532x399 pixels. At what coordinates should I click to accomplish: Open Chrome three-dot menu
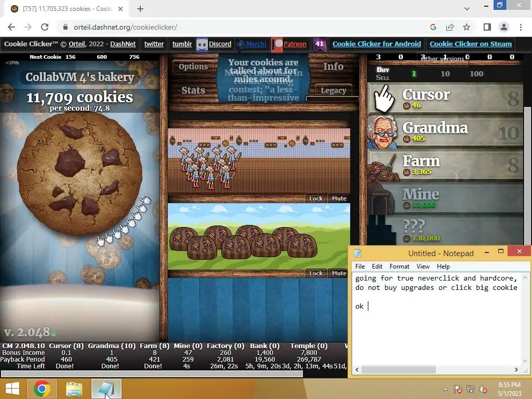(521, 27)
